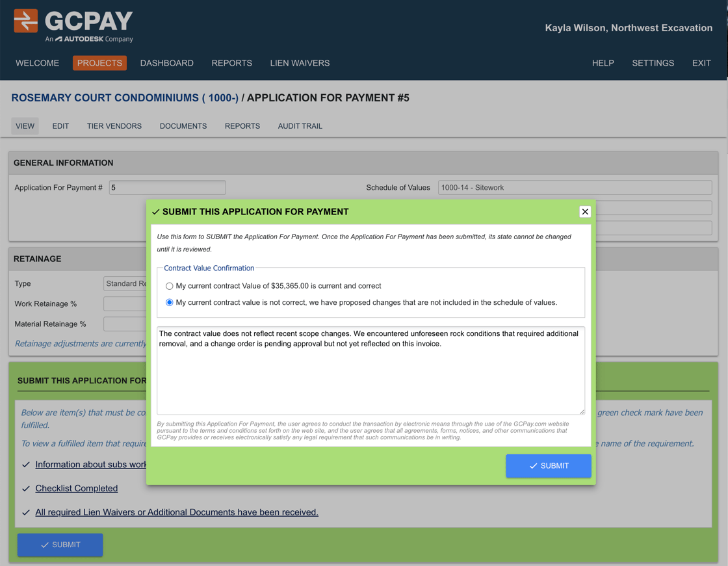Viewport: 728px width, 566px height.
Task: Open the All required Lien Waivers link
Action: tap(177, 512)
